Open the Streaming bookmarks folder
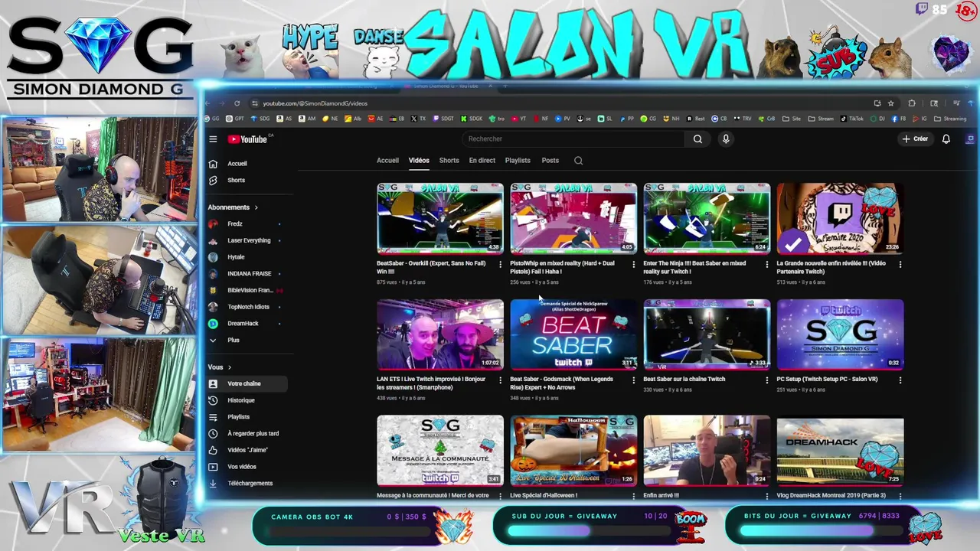The image size is (980, 551). pyautogui.click(x=952, y=119)
